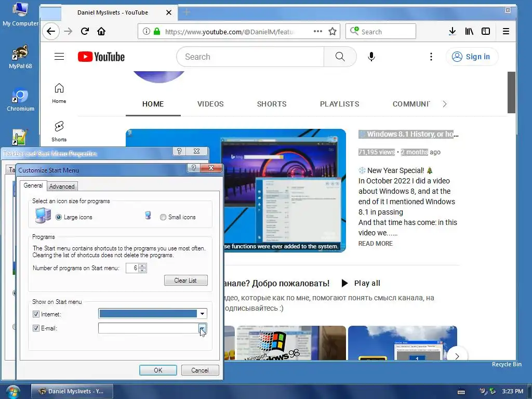The width and height of the screenshot is (532, 399).
Task: Click the site information icon in address bar
Action: (146, 31)
